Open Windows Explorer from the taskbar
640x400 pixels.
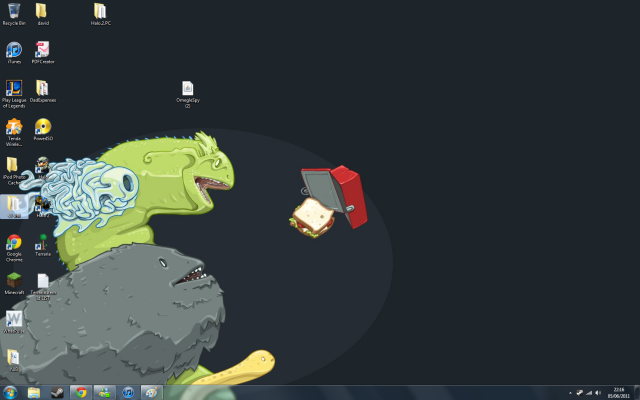35,392
